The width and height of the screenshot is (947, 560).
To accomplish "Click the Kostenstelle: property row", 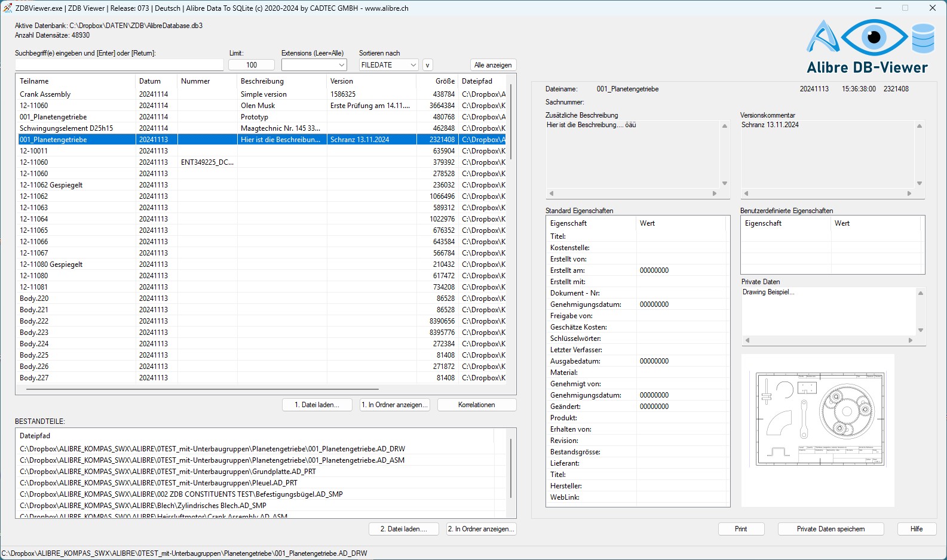I will tap(636, 248).
